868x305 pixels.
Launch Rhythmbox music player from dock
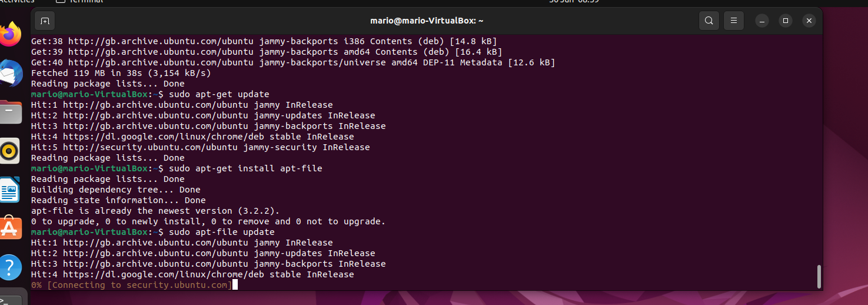[x=10, y=151]
